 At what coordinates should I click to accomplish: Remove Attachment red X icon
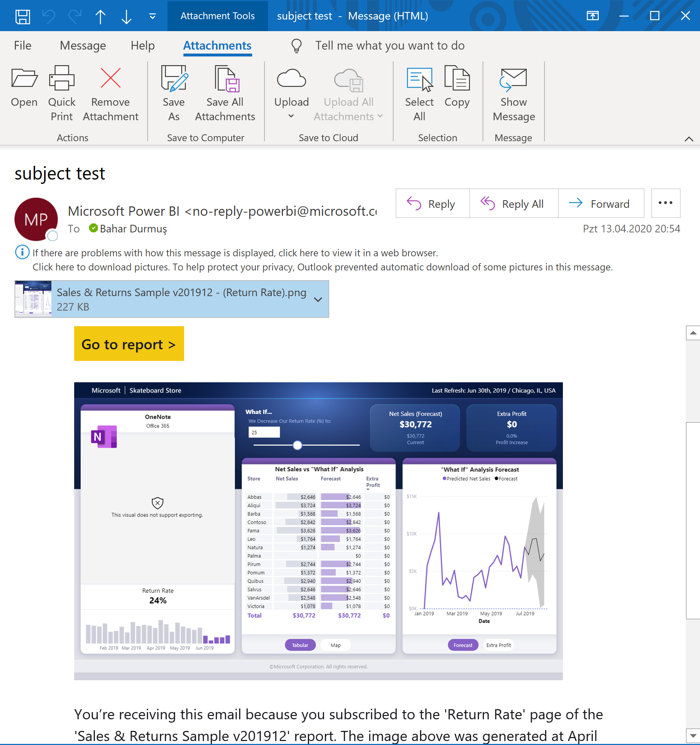tap(110, 94)
